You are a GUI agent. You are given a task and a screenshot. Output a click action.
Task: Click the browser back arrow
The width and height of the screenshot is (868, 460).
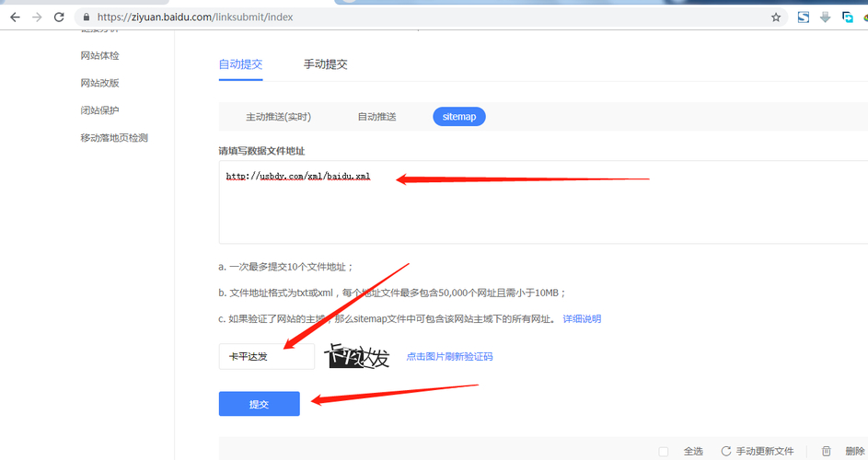pyautogui.click(x=15, y=17)
